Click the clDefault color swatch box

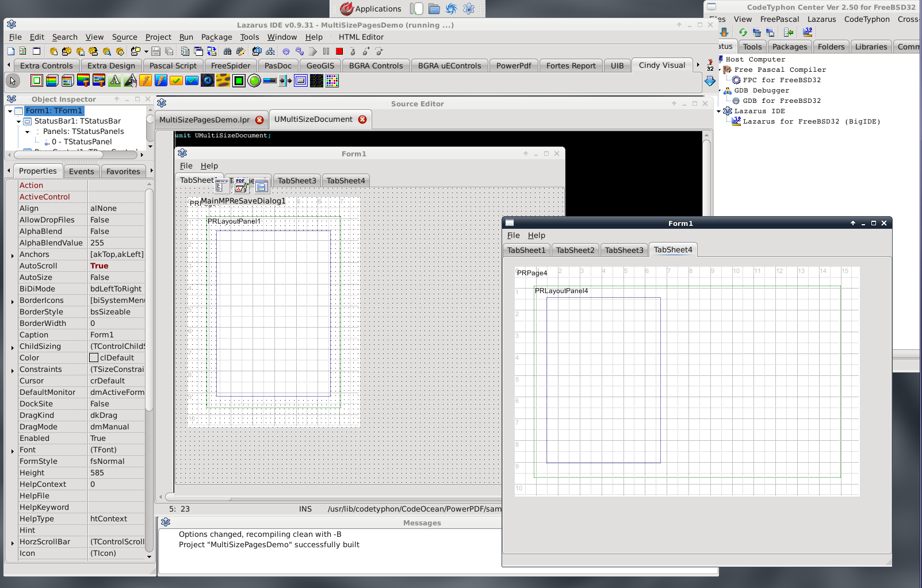pos(94,358)
